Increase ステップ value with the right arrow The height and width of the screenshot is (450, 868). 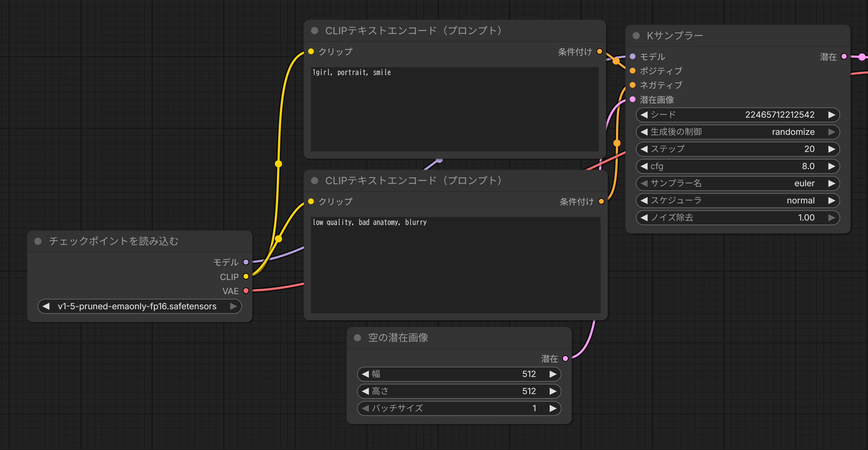832,149
